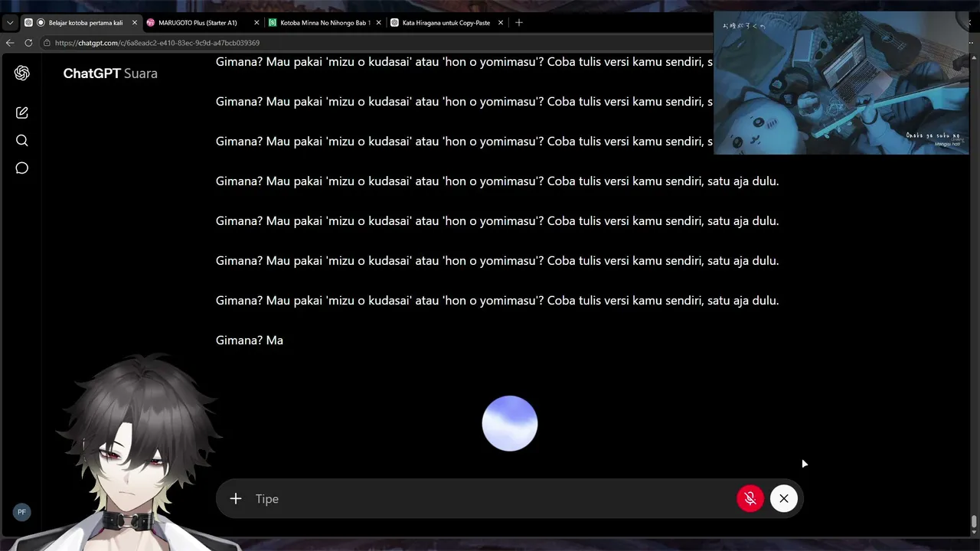The width and height of the screenshot is (980, 551).
Task: Mute the microphone in voice mode
Action: tap(750, 499)
